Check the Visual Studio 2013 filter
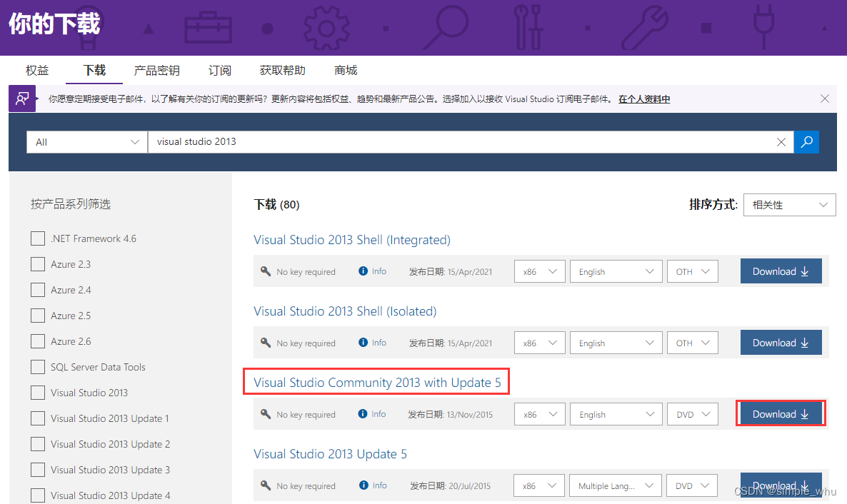The height and width of the screenshot is (504, 847). tap(38, 392)
